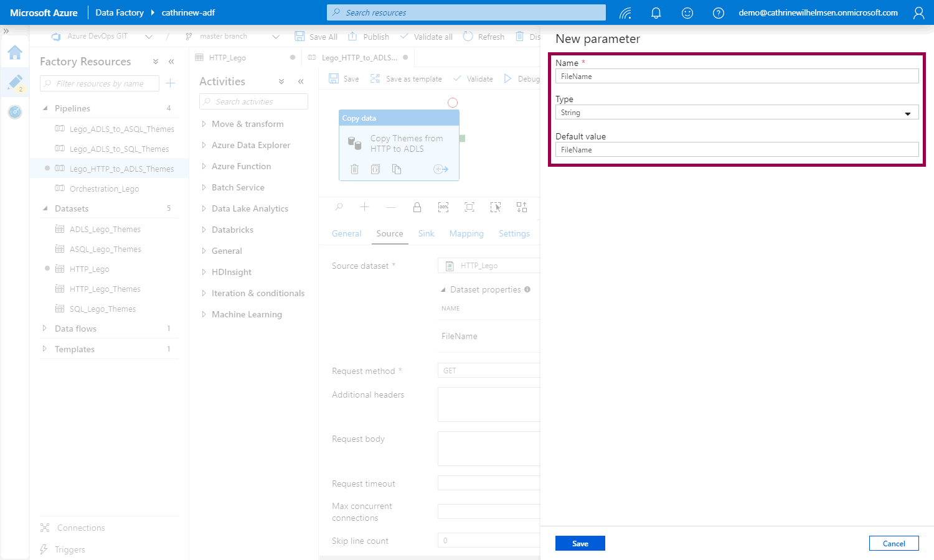This screenshot has width=934, height=560.
Task: Select the Orchestration_Lego pipeline
Action: pyautogui.click(x=104, y=189)
